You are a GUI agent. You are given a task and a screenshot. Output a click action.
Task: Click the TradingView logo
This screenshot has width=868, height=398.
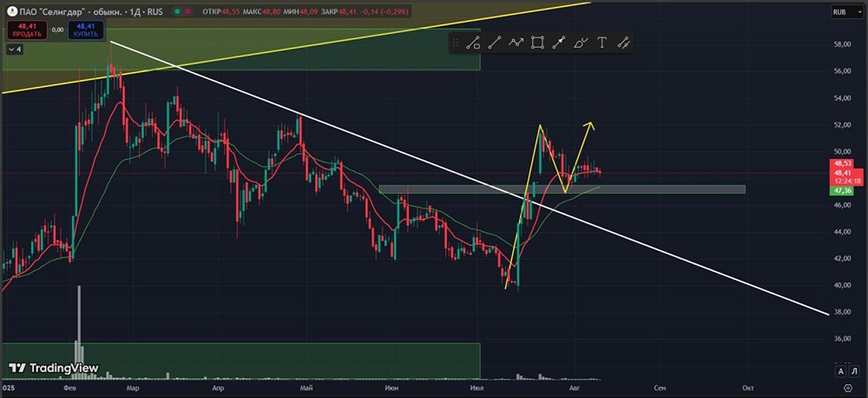[54, 368]
